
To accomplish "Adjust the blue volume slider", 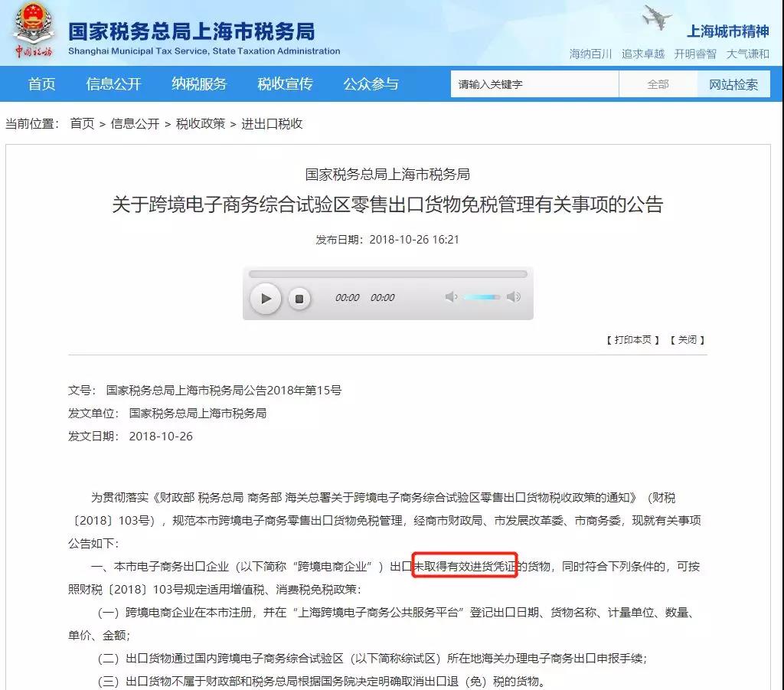I will [x=482, y=297].
